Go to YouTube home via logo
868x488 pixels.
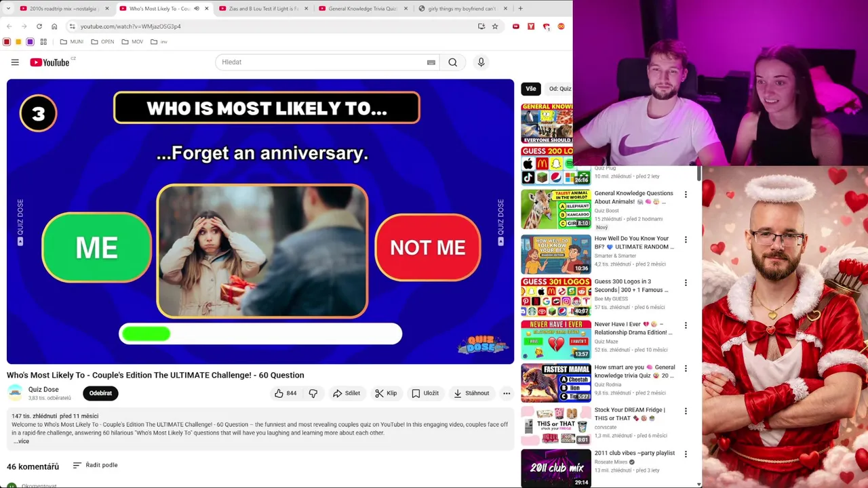tap(50, 62)
